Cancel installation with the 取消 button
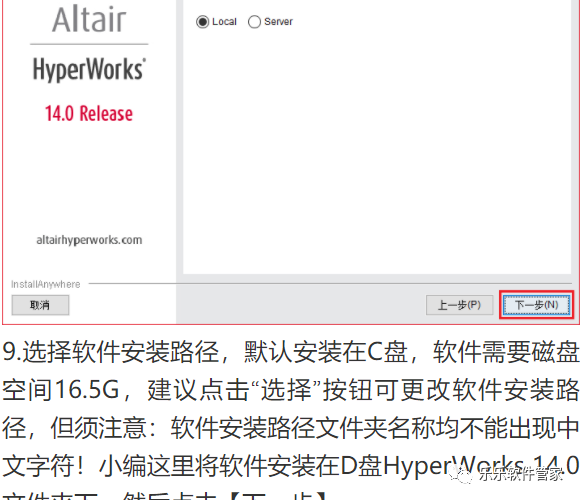The height and width of the screenshot is (500, 581). coord(40,305)
